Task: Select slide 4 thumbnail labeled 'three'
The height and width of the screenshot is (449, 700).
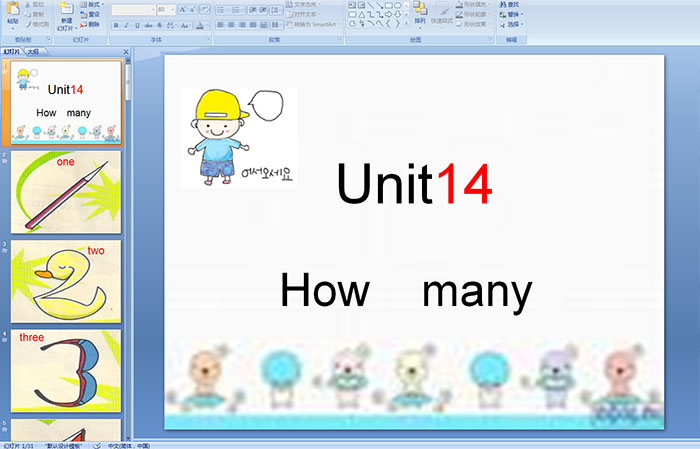Action: (66, 371)
